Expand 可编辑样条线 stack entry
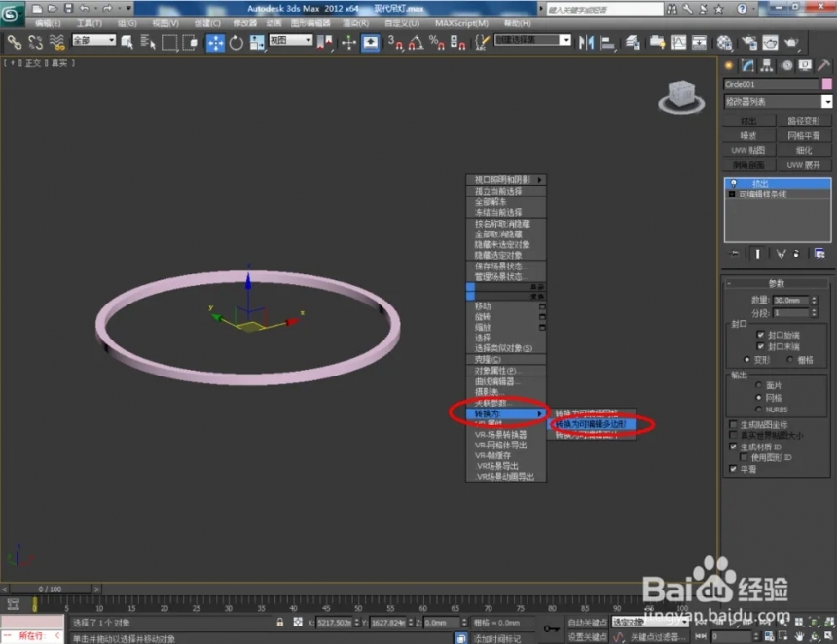 pyautogui.click(x=732, y=195)
